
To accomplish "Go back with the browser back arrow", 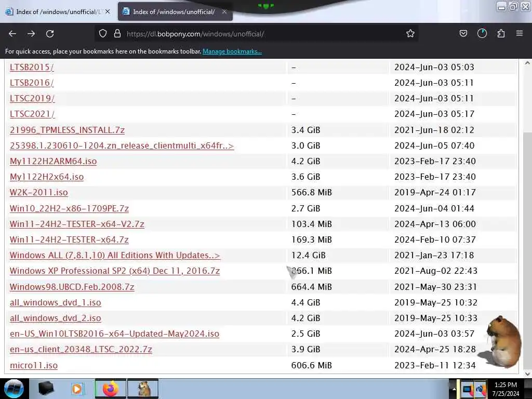I will pyautogui.click(x=12, y=34).
